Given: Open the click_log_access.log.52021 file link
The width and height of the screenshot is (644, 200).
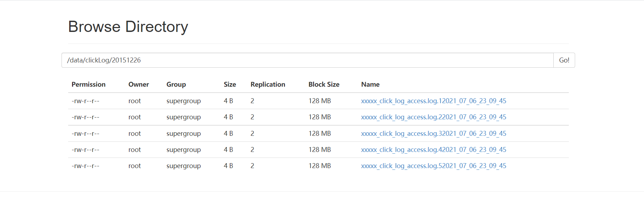Looking at the screenshot, I should point(434,166).
